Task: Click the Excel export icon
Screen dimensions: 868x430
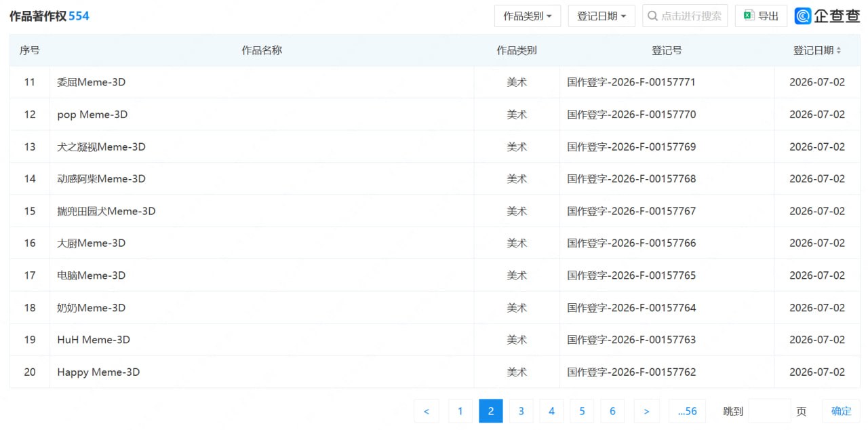Action: (749, 16)
